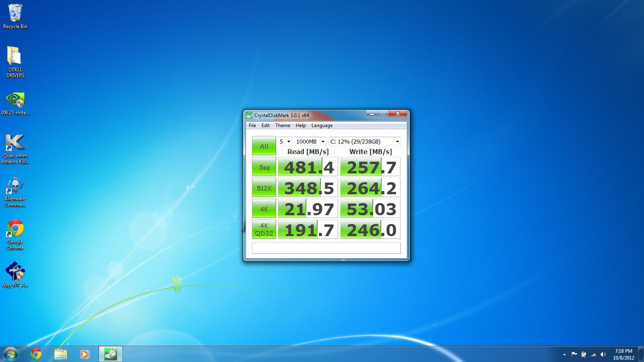Click the Seq write result 257.7

coord(370,167)
